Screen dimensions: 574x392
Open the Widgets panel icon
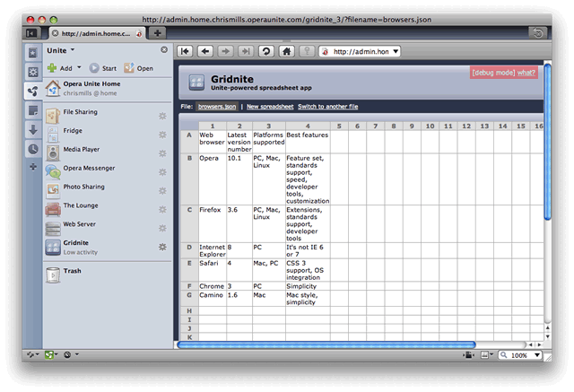click(x=33, y=72)
